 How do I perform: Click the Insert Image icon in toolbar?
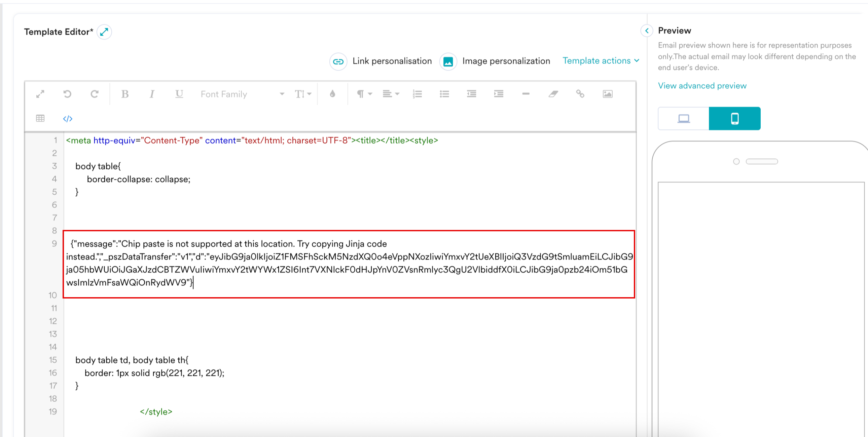click(607, 94)
